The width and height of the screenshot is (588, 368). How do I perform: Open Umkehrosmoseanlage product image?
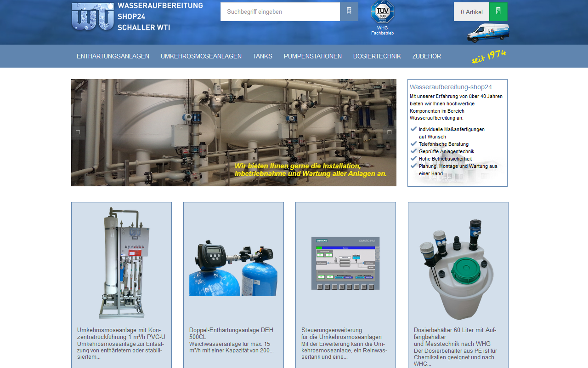(x=121, y=263)
